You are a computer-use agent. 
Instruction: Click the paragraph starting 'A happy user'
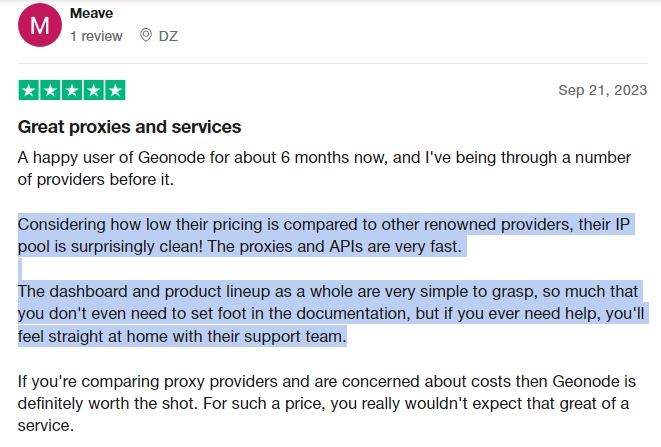click(x=324, y=168)
